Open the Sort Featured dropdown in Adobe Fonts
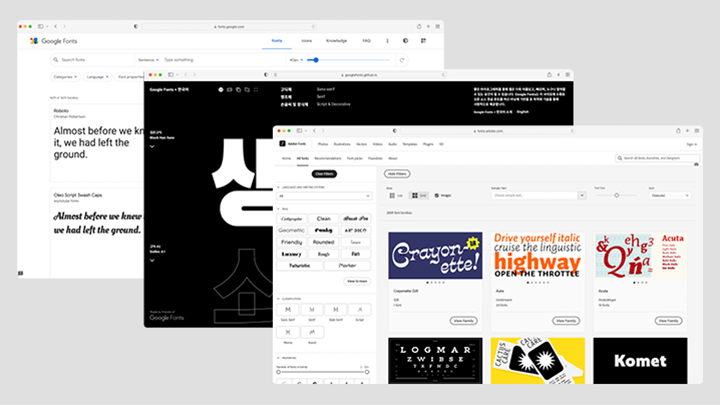The width and height of the screenshot is (720, 405). pyautogui.click(x=669, y=196)
